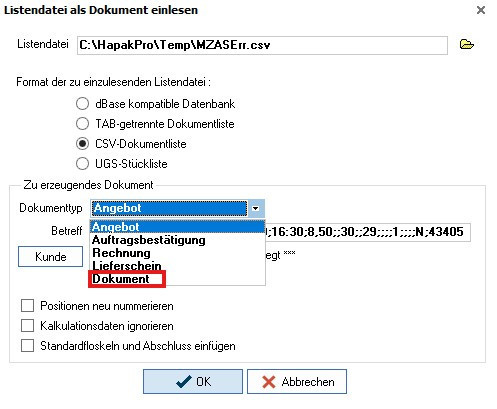Pick Rechnung as document type
The width and height of the screenshot is (497, 409).
[x=177, y=253]
